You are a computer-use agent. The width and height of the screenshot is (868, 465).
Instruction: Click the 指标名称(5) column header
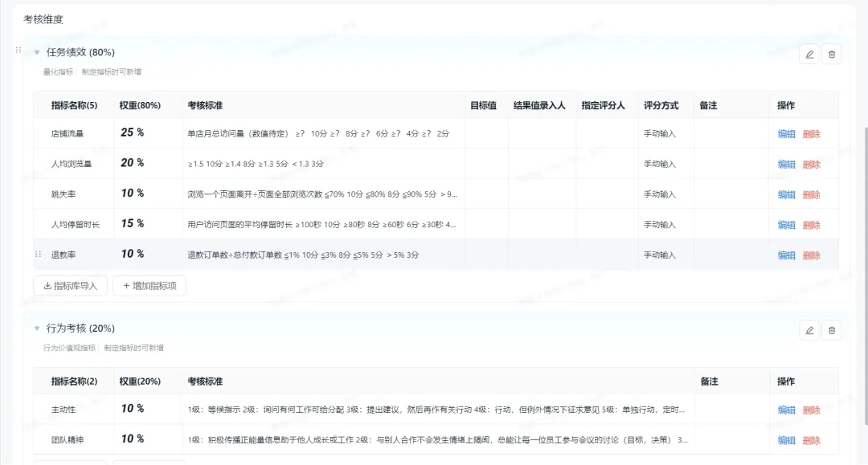point(74,105)
